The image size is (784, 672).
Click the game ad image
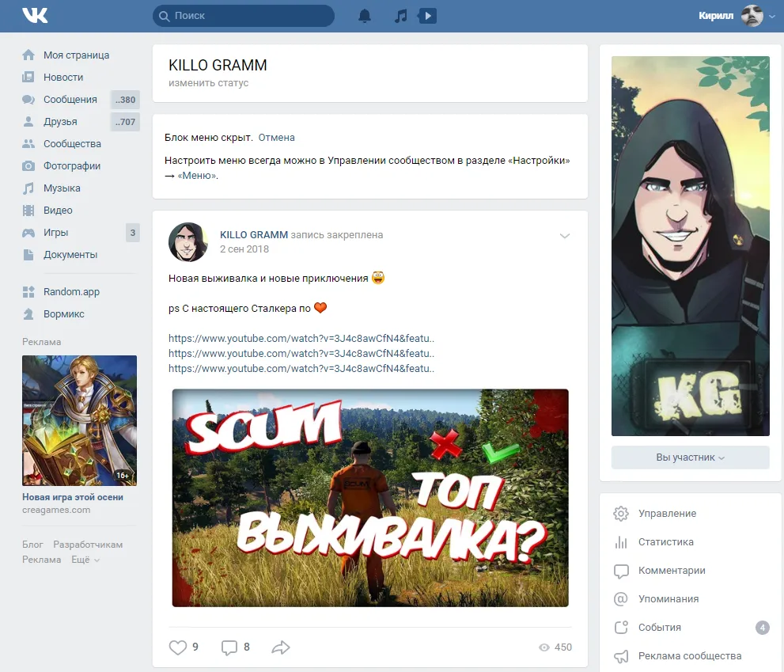click(79, 420)
